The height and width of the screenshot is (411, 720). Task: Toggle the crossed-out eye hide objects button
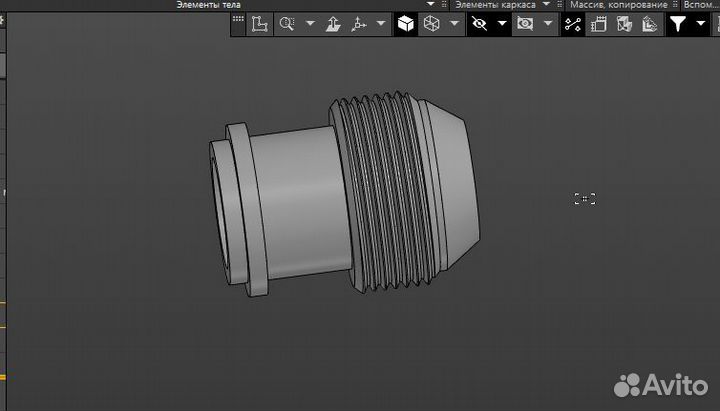[479, 24]
